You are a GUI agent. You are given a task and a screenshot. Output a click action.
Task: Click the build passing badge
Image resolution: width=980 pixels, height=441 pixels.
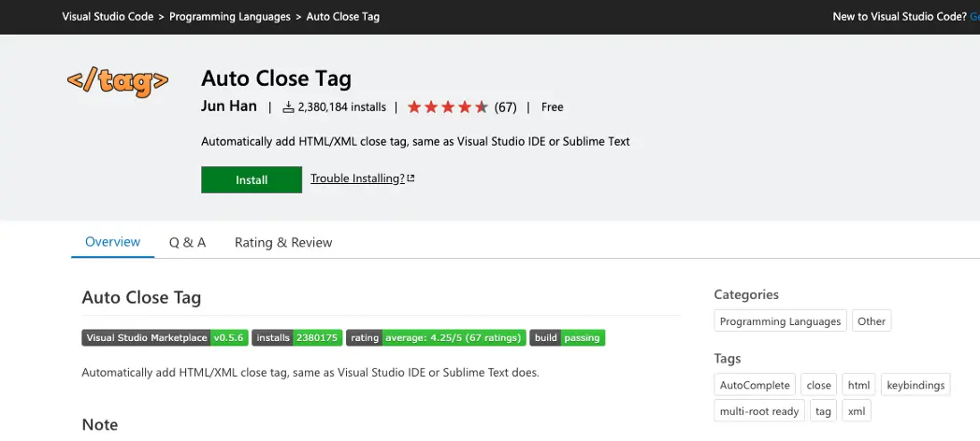567,338
